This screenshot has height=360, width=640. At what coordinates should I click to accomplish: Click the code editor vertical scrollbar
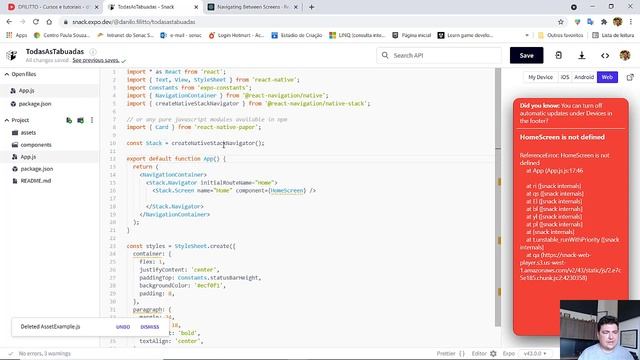click(x=498, y=197)
